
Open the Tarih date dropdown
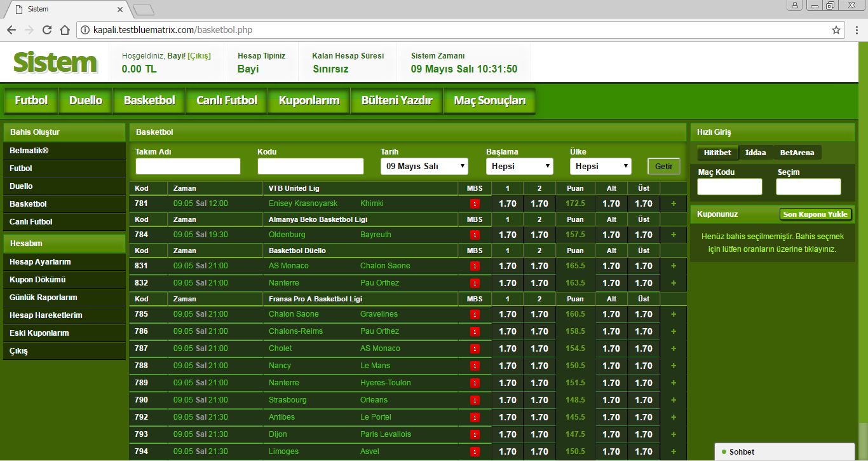(424, 166)
